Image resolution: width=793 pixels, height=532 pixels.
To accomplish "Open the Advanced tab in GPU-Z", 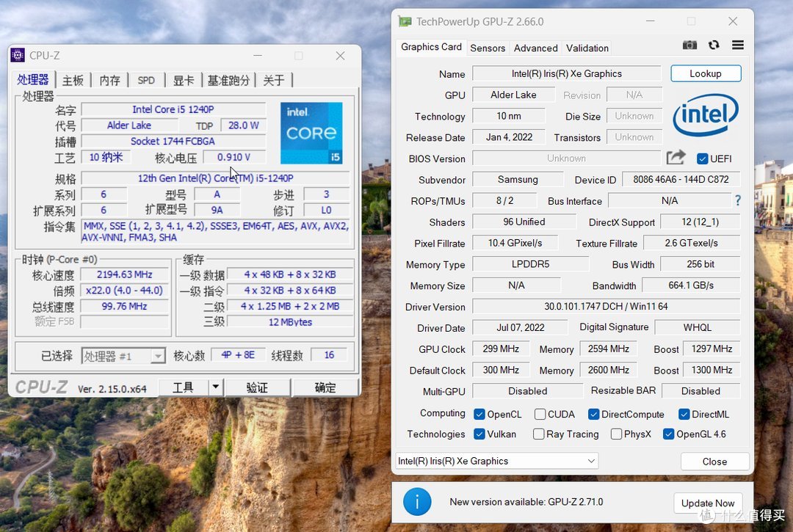I will point(535,48).
